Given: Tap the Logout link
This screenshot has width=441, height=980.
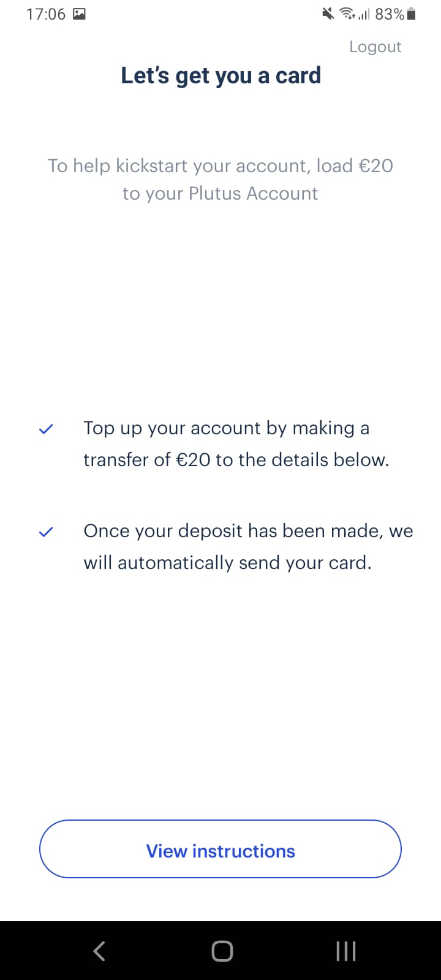Looking at the screenshot, I should click(x=375, y=47).
